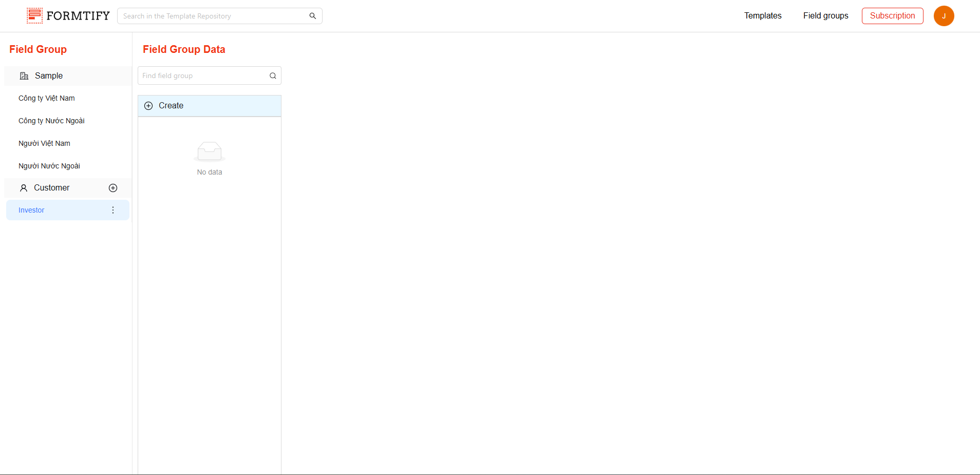Viewport: 980px width, 475px height.
Task: Focus the Find field group input
Action: [203, 76]
